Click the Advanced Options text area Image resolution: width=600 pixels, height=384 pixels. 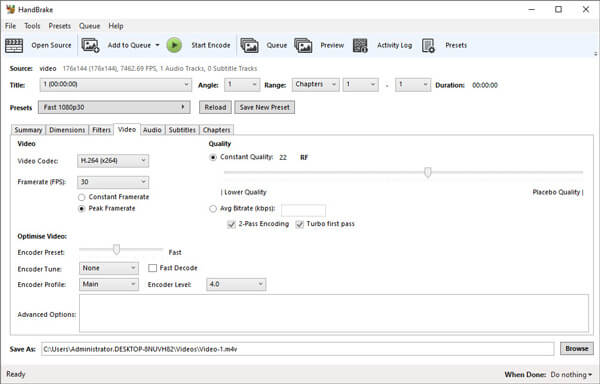pos(334,313)
